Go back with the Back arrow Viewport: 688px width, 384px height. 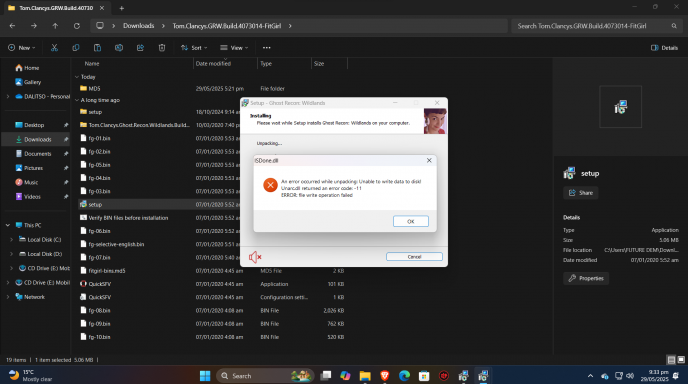coord(12,26)
